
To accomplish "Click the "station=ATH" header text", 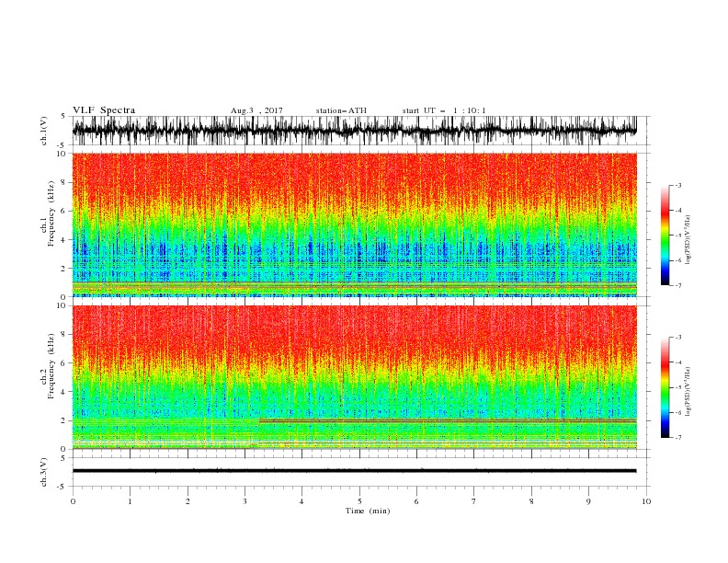I will click(341, 110).
